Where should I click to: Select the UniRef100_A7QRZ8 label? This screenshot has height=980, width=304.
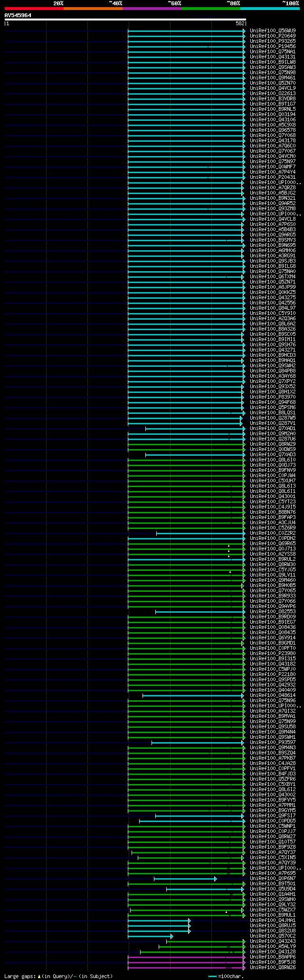pyautogui.click(x=273, y=187)
